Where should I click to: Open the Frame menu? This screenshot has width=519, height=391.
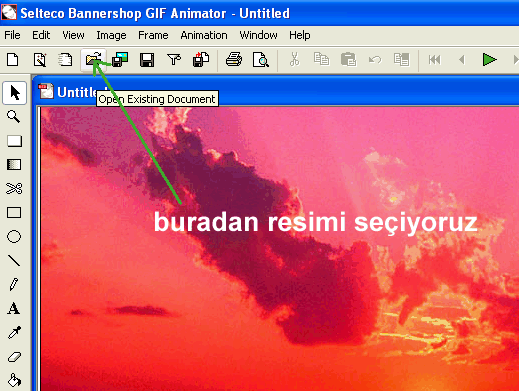click(153, 35)
